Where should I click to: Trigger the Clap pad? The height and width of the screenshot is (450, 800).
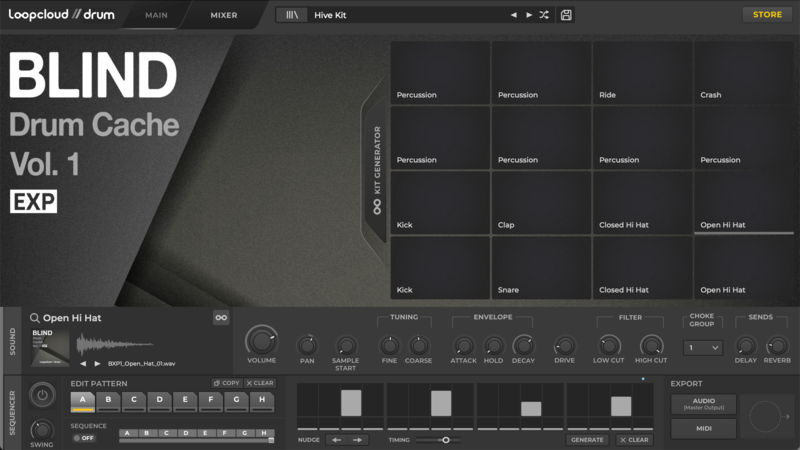tap(541, 203)
